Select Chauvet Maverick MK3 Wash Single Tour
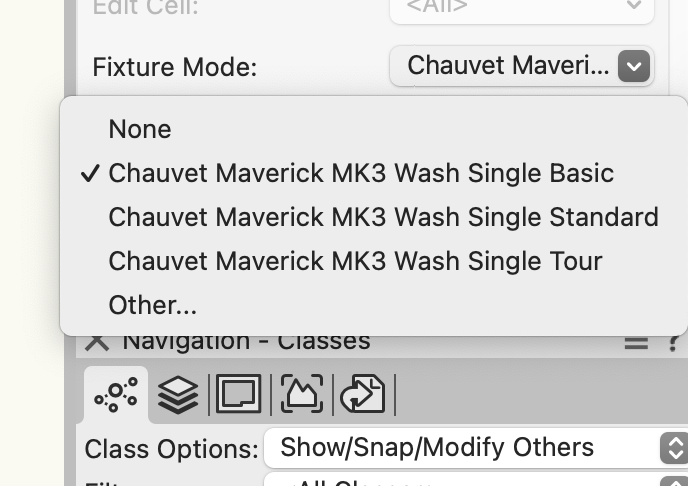688x486 pixels. click(355, 261)
